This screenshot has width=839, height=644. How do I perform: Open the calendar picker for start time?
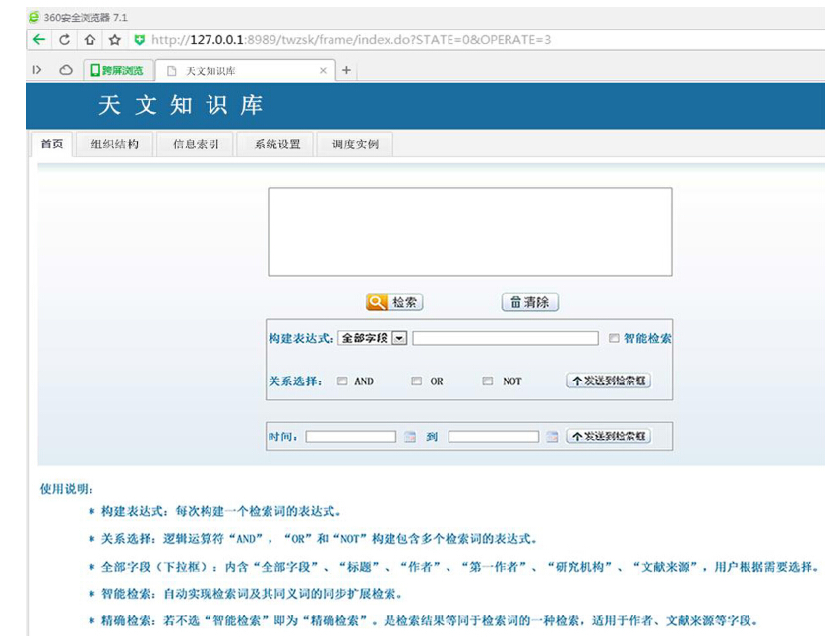click(x=410, y=437)
